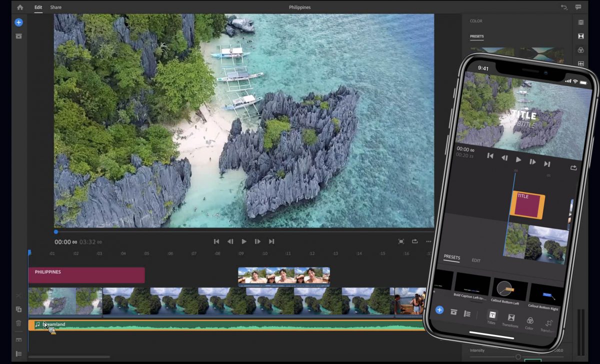Add media with the blue plus icon
This screenshot has width=600, height=364.
coord(18,22)
